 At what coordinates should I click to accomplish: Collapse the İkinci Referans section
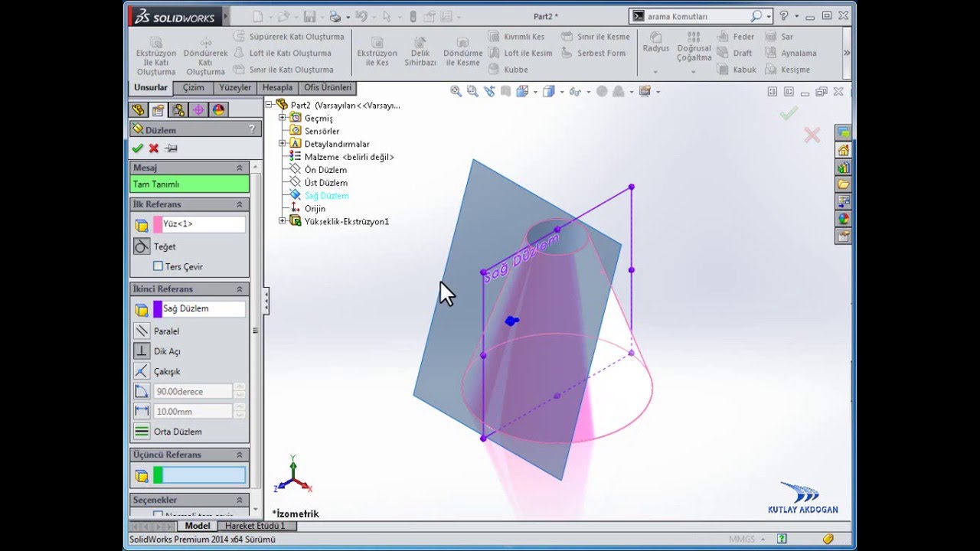point(240,289)
